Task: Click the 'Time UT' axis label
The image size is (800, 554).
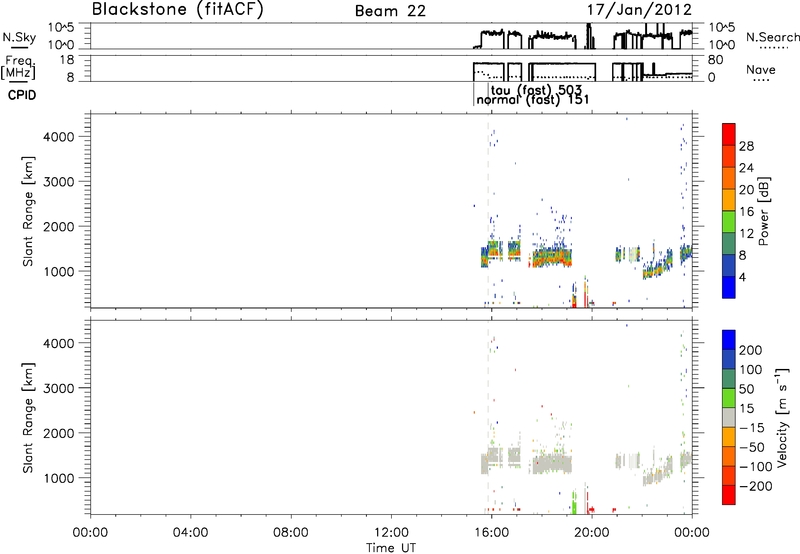Action: tap(391, 548)
